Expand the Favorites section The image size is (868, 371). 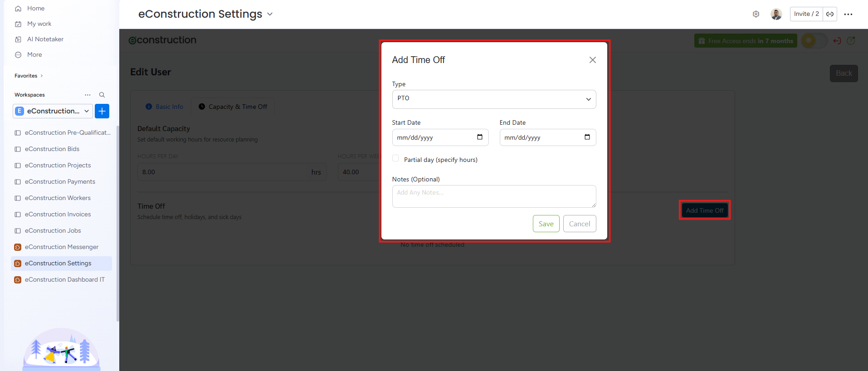pos(29,76)
